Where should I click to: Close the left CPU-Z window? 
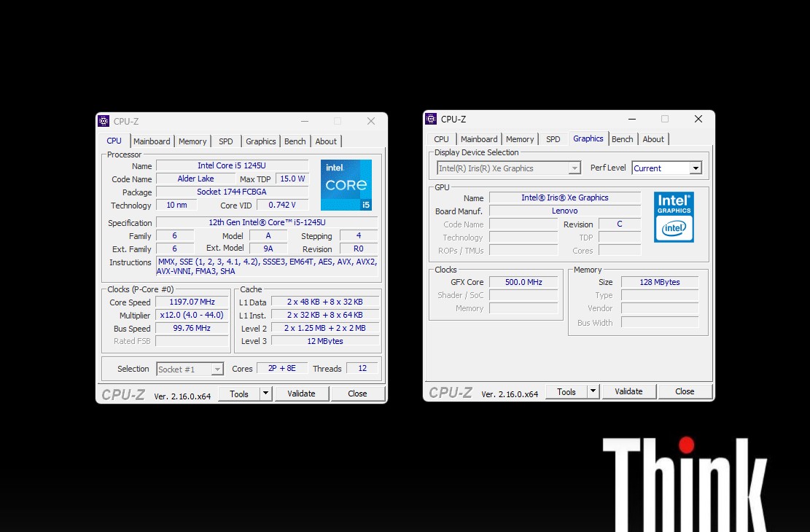[x=370, y=121]
